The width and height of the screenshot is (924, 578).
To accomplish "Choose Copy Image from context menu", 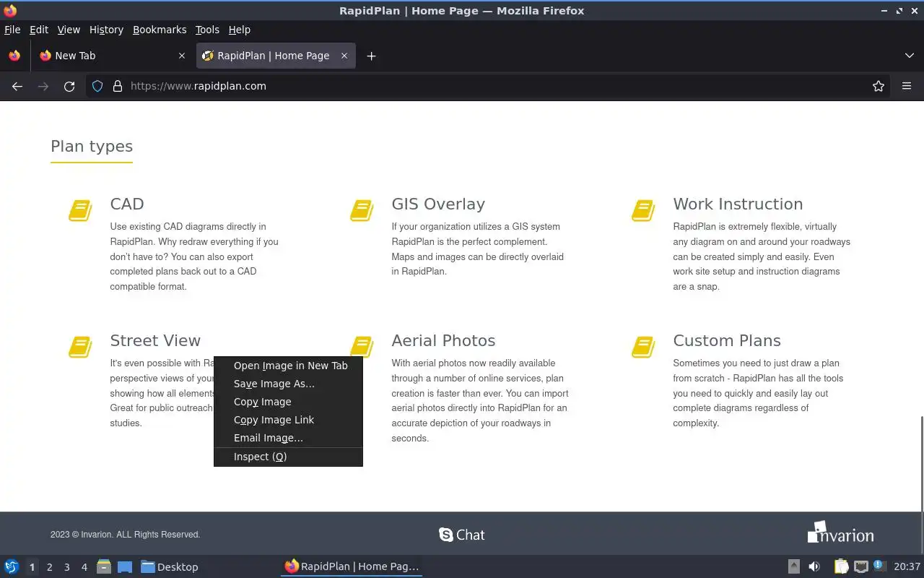I will (x=288, y=402).
